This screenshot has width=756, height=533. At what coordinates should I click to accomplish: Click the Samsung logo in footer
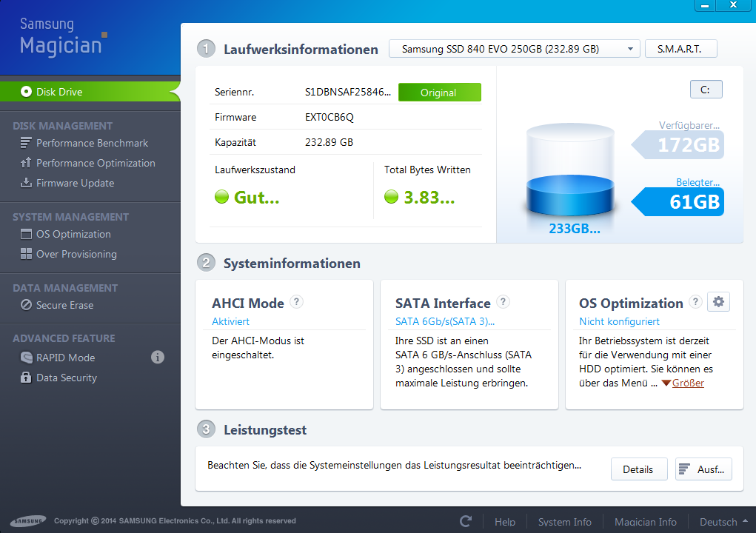[28, 521]
